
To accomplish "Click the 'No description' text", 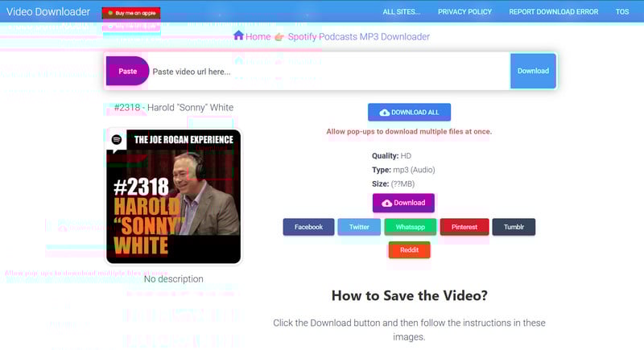I will (x=173, y=279).
